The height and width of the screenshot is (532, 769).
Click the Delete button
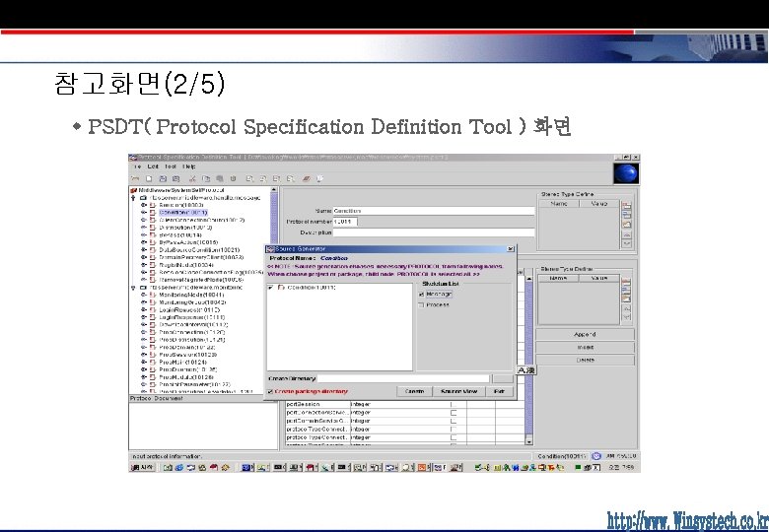point(585,360)
